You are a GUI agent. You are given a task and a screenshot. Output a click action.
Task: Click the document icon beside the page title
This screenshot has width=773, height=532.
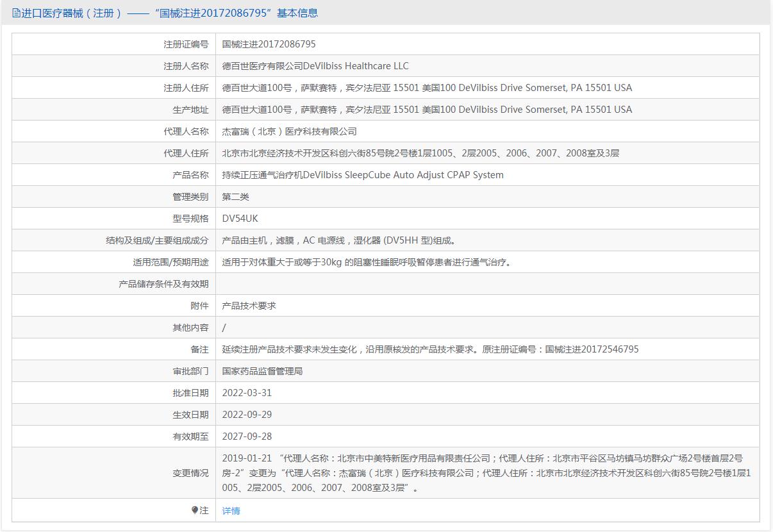(16, 13)
